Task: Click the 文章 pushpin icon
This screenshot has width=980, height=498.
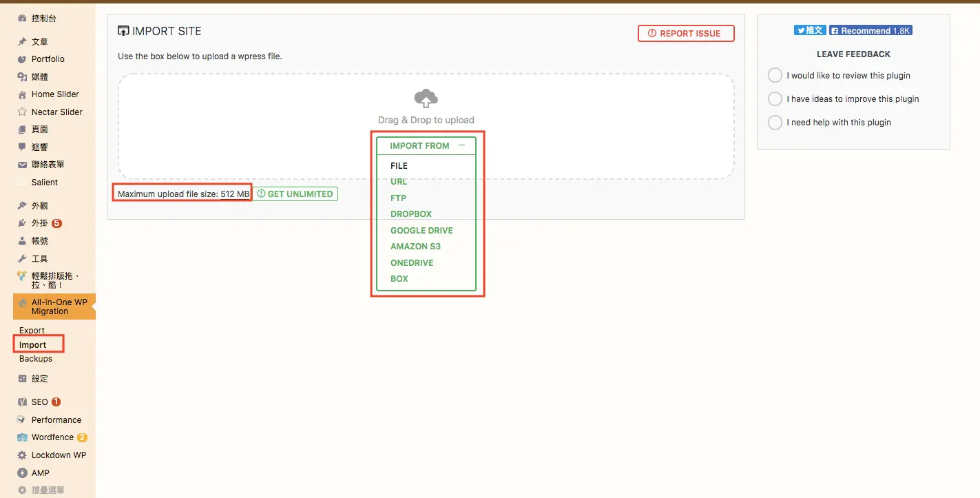Action: pos(22,42)
